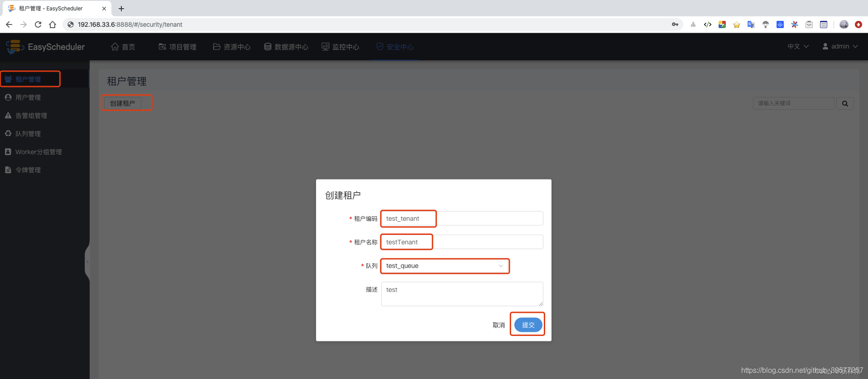Focus the 租户编码 input field
Image resolution: width=868 pixels, height=379 pixels.
462,219
